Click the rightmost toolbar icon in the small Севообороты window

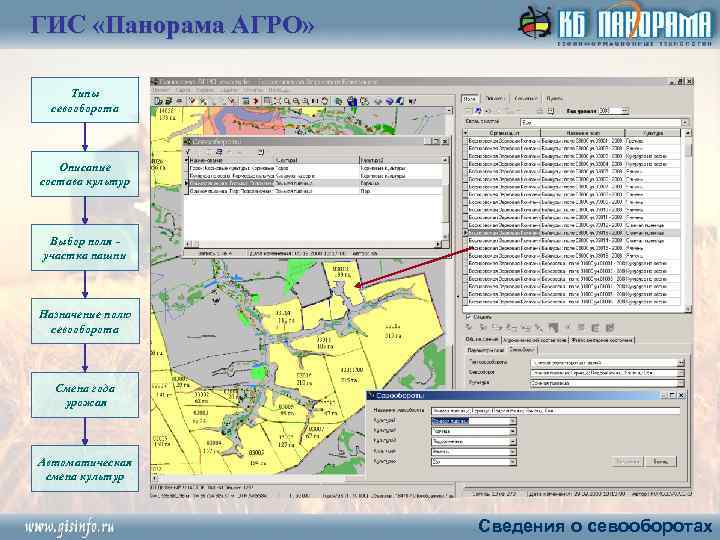click(260, 151)
